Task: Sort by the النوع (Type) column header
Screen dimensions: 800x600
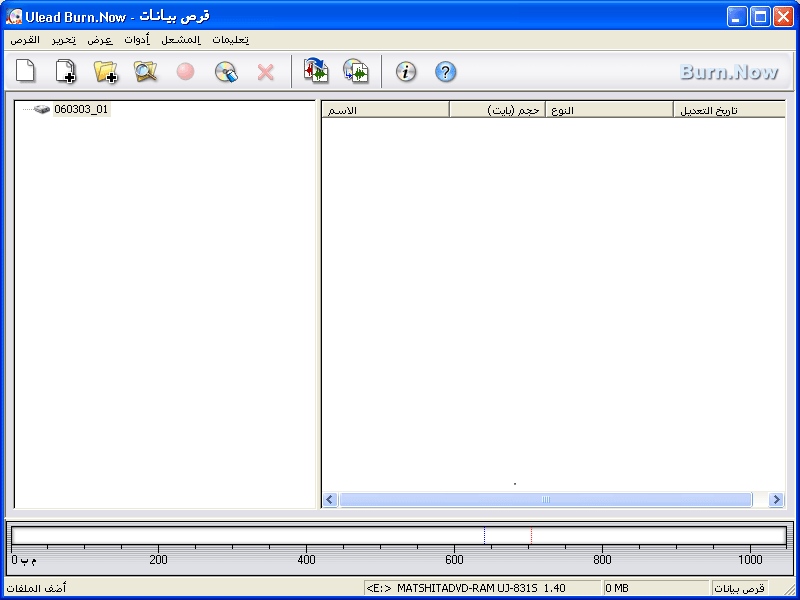Action: pos(609,110)
